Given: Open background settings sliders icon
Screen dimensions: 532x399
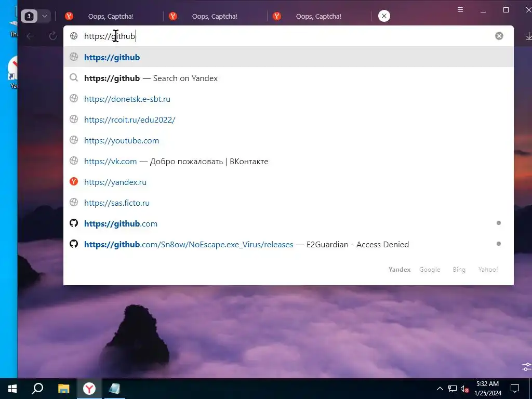Looking at the screenshot, I should pyautogui.click(x=527, y=367).
